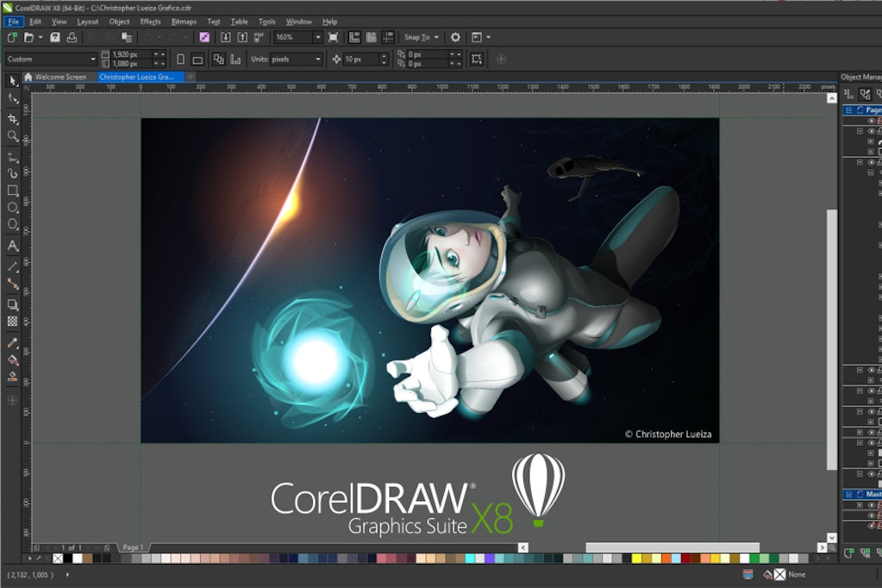
Task: Set the page to portrait orientation
Action: point(180,59)
